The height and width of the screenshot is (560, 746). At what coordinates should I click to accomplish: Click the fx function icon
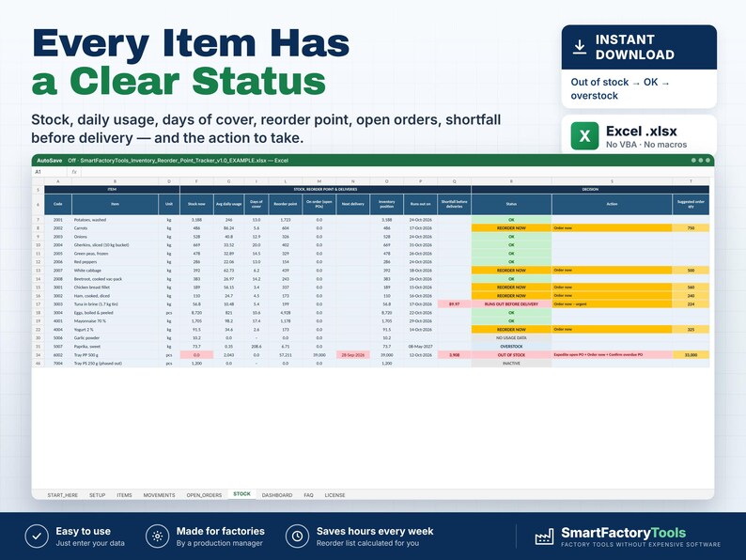[x=74, y=172]
